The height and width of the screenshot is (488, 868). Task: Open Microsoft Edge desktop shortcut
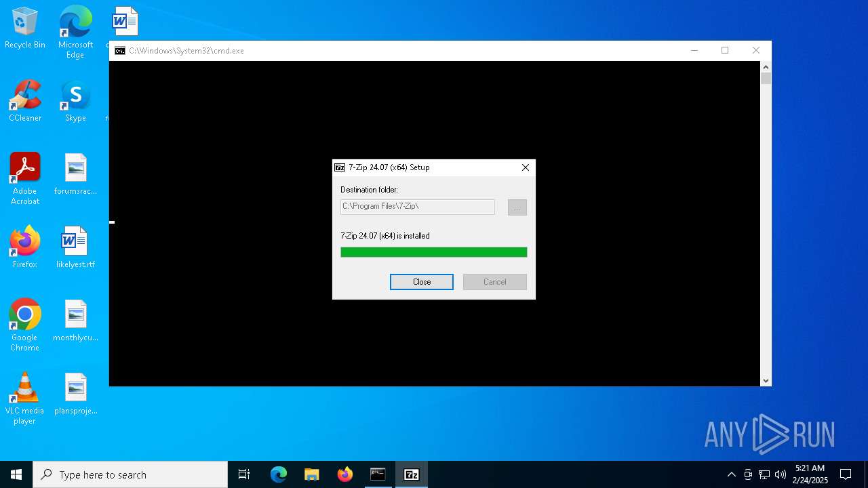(x=75, y=33)
